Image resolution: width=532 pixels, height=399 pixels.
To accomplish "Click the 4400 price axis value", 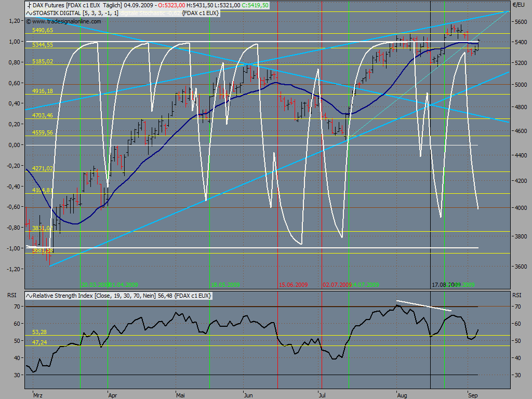I will pyautogui.click(x=521, y=155).
